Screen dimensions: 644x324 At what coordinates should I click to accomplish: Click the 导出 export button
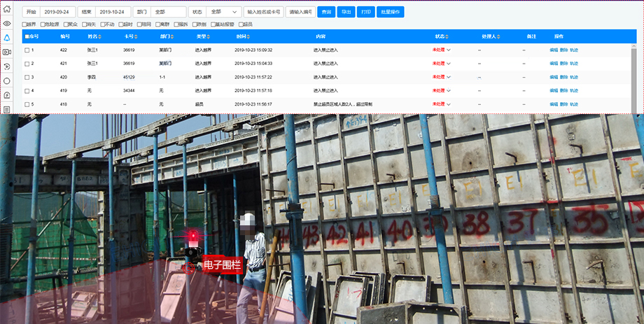tap(346, 13)
